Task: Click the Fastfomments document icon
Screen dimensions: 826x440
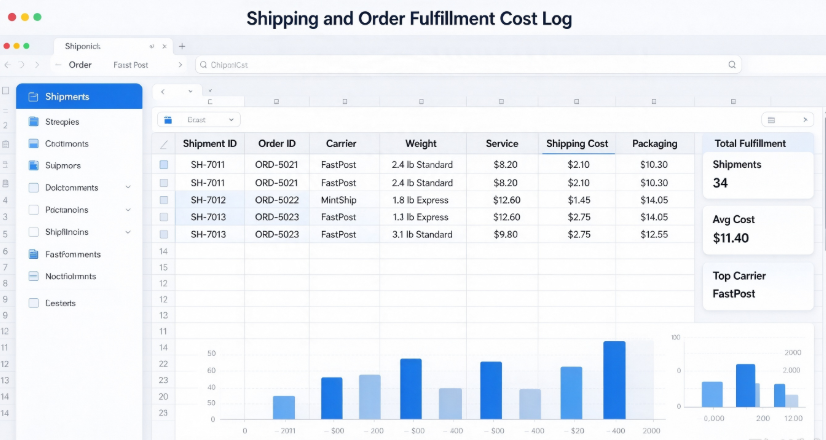Action: click(x=34, y=255)
